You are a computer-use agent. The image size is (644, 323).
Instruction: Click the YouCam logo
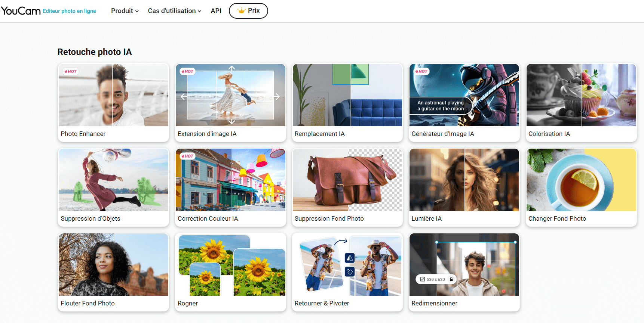tap(21, 11)
